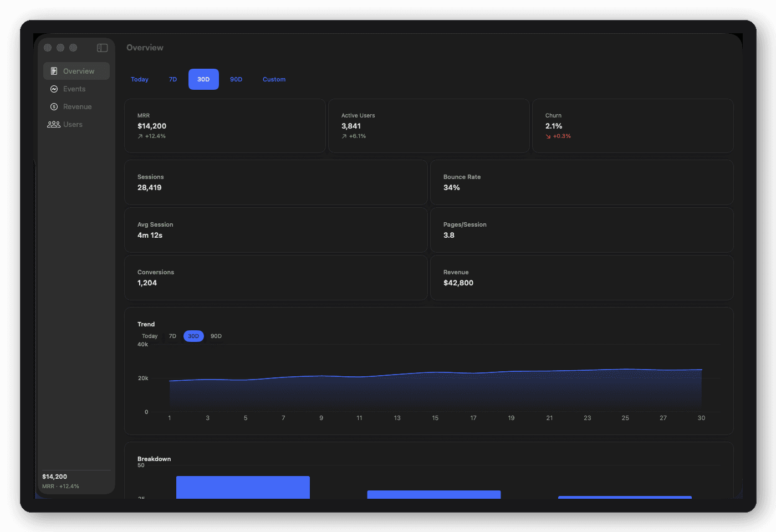Click the second Breakdown chart bar

(434, 494)
